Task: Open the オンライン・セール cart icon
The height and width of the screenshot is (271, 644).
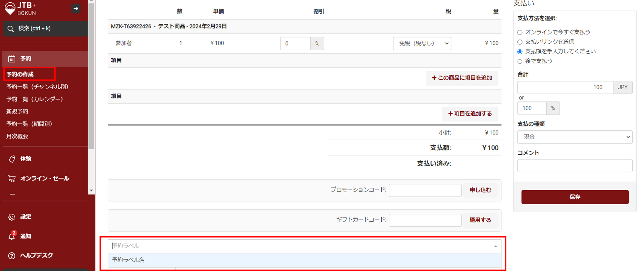Action: [12, 178]
